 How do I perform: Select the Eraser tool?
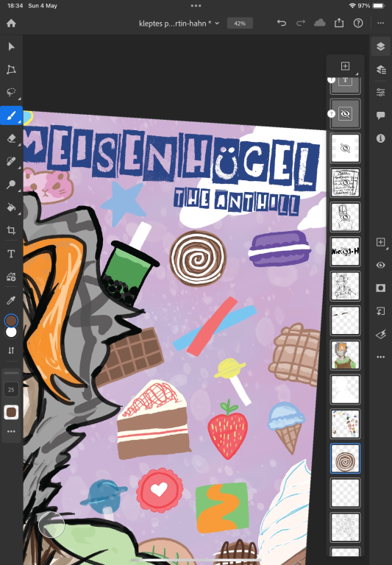[11, 138]
